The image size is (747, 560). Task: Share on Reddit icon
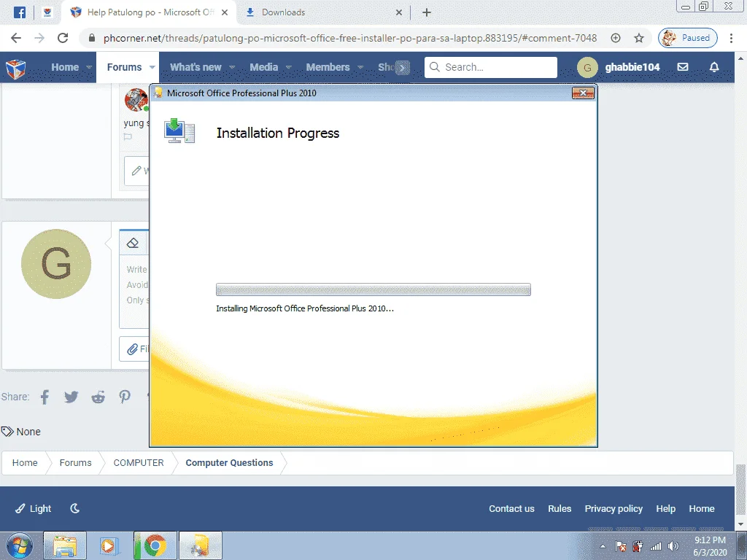(x=98, y=397)
